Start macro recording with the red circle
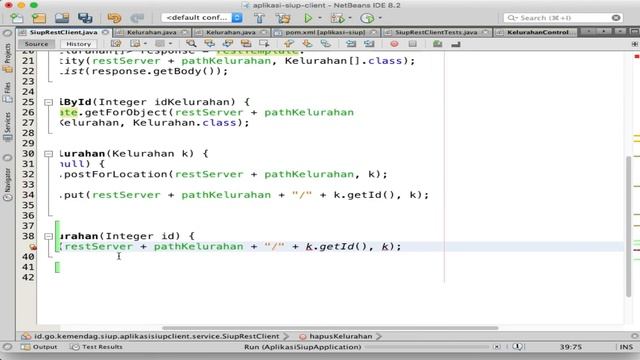The image size is (640, 360). click(394, 44)
